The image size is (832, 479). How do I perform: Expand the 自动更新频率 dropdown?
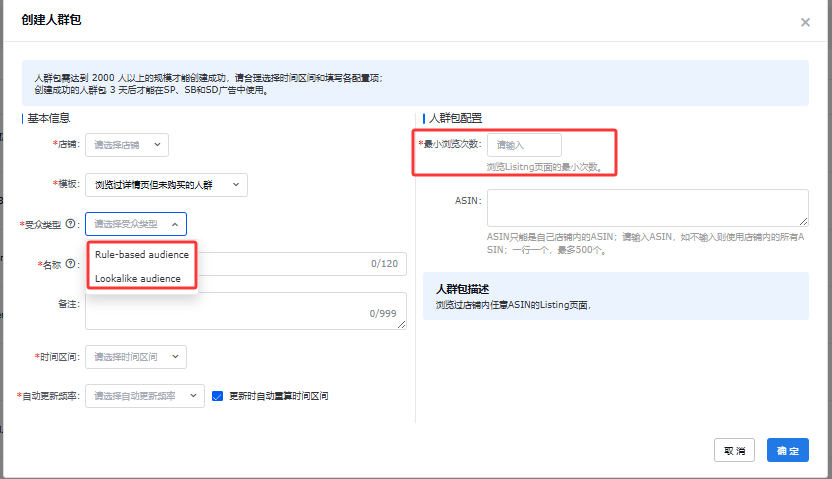coord(145,396)
